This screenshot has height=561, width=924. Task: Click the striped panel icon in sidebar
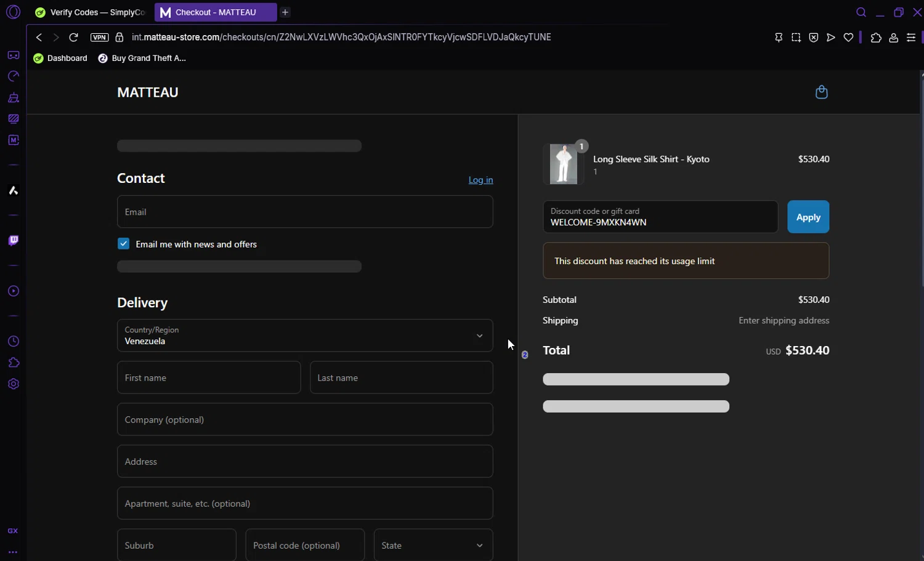point(13,119)
